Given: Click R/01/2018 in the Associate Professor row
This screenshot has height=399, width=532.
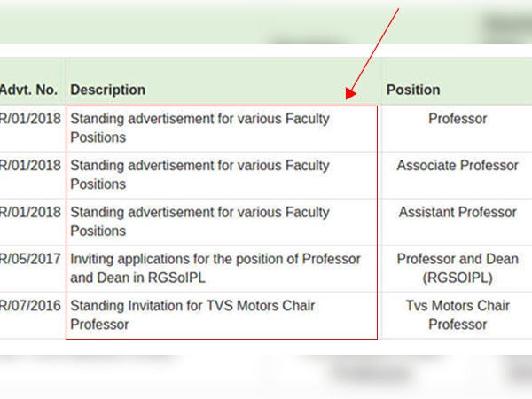Looking at the screenshot, I should click(x=31, y=166).
